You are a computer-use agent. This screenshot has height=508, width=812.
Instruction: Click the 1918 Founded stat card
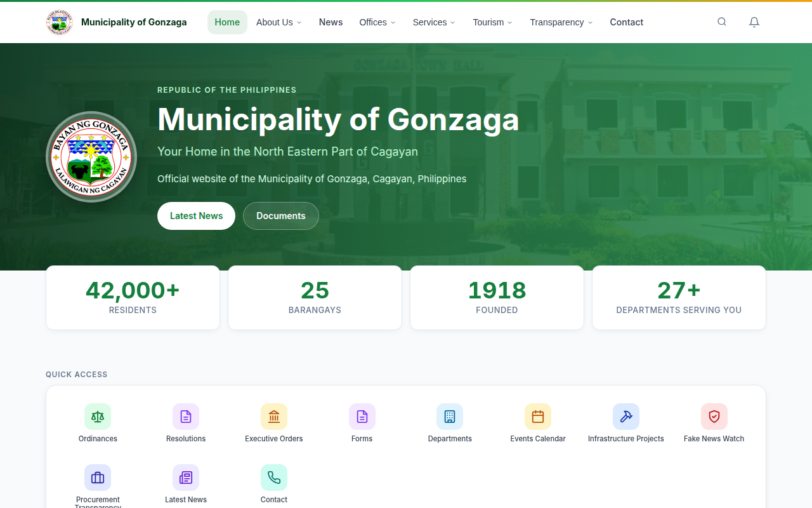pos(497,298)
